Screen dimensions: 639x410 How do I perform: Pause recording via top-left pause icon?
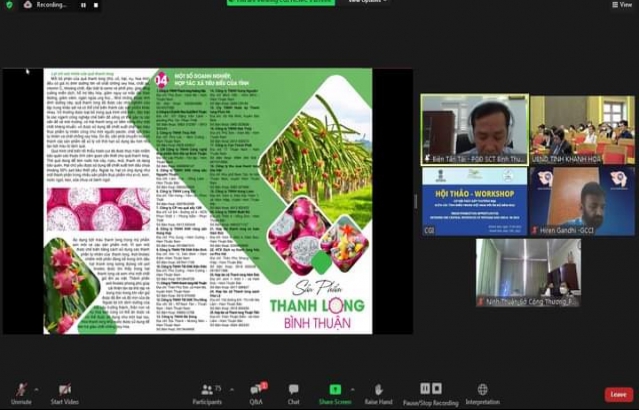[83, 5]
